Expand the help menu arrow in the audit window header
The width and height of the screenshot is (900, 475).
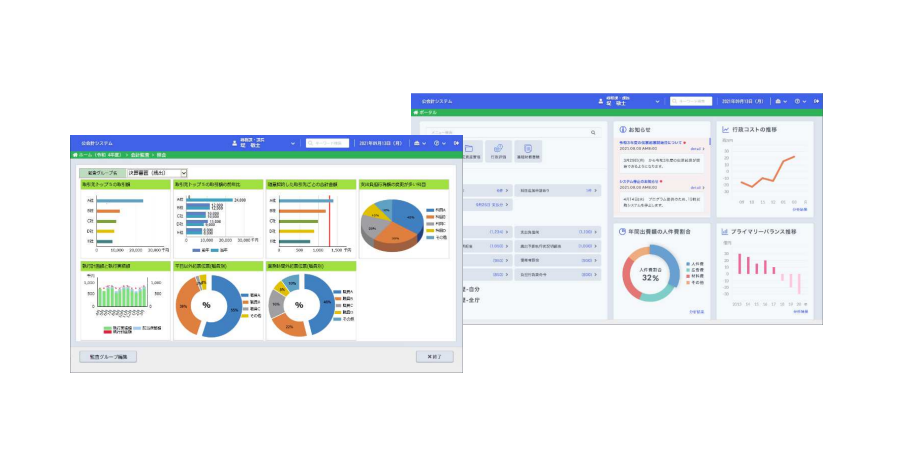tap(444, 143)
